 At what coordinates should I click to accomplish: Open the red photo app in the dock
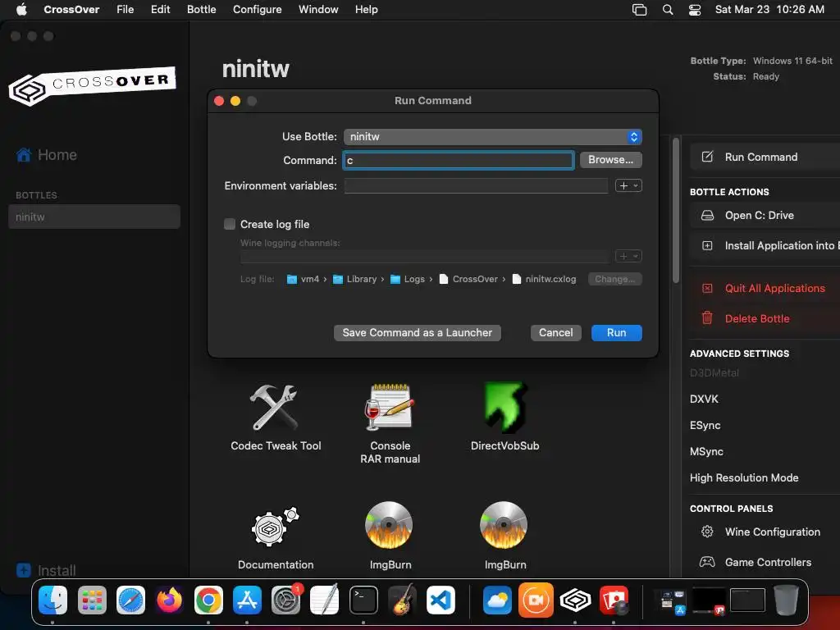coord(614,600)
